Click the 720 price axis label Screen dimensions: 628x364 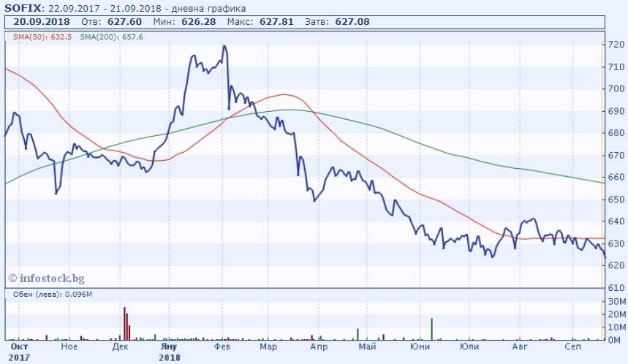616,45
